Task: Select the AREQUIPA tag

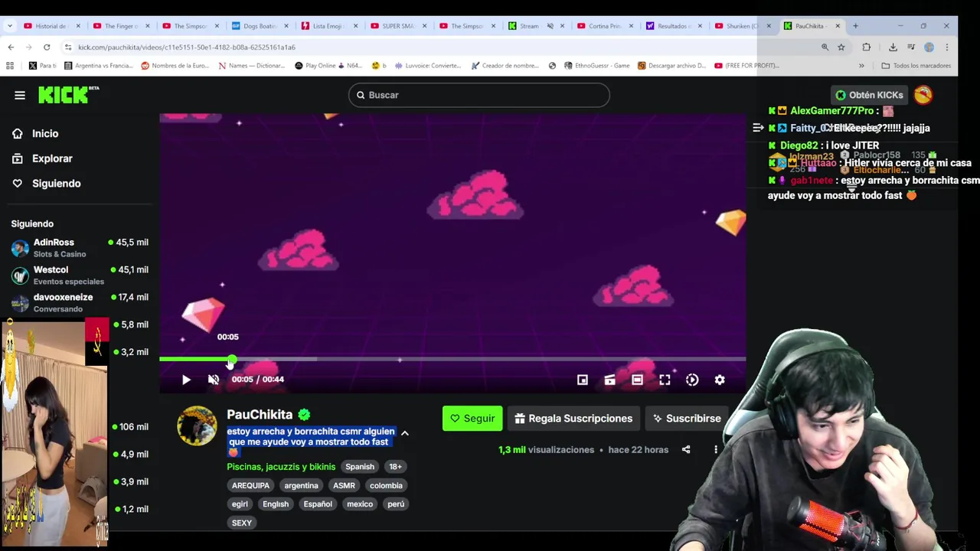Action: tap(250, 485)
